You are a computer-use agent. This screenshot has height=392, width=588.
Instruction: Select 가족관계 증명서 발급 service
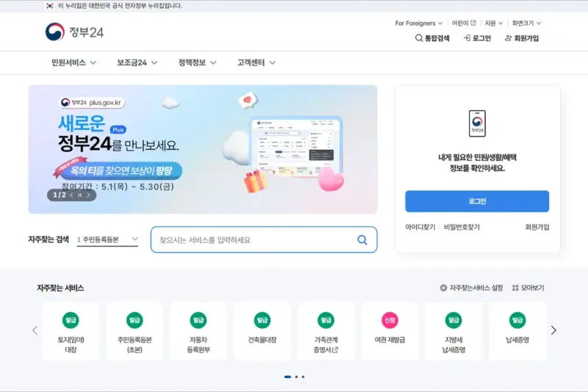click(x=326, y=331)
